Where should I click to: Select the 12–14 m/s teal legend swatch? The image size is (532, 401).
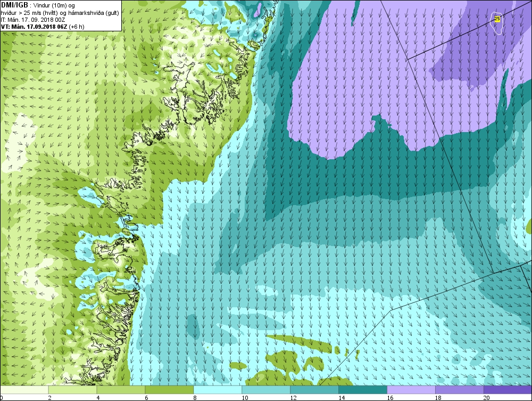pyautogui.click(x=314, y=390)
